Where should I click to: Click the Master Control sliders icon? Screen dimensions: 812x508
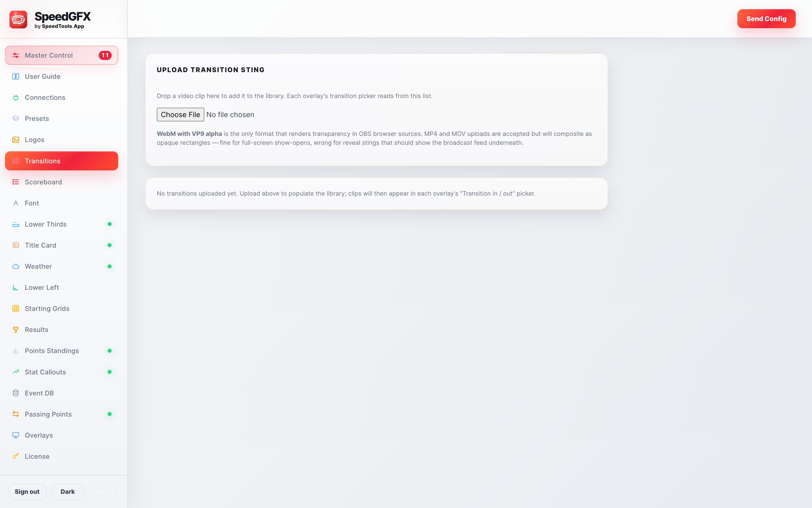[16, 55]
